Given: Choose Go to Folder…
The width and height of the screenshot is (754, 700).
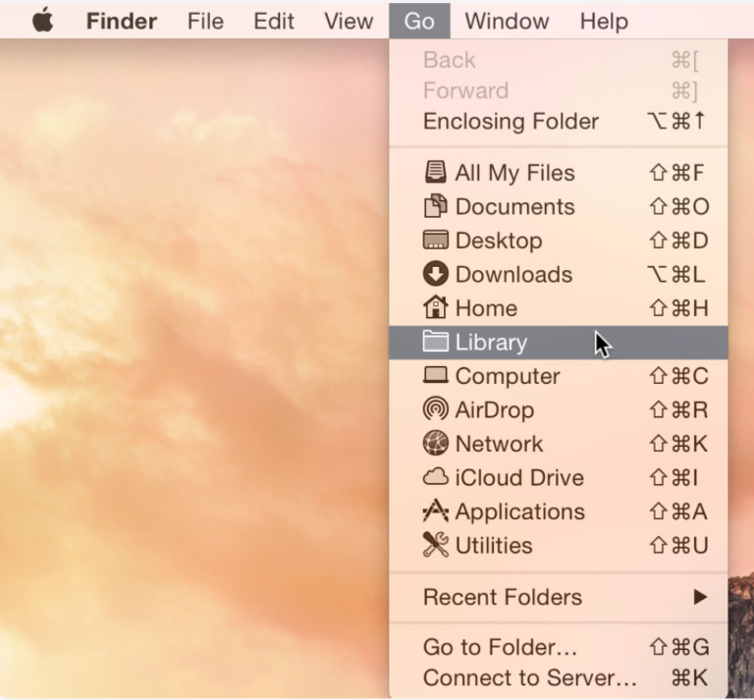Looking at the screenshot, I should 559,647.
